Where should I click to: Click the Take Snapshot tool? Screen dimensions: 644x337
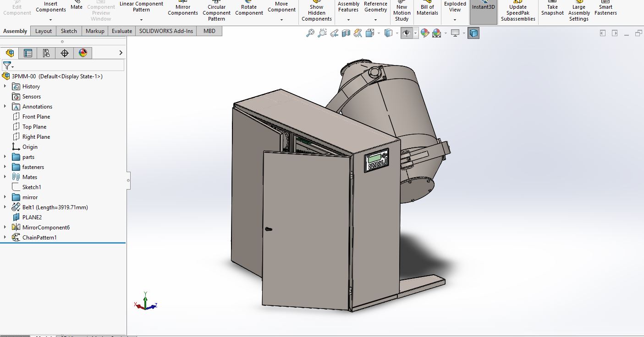pos(552,9)
